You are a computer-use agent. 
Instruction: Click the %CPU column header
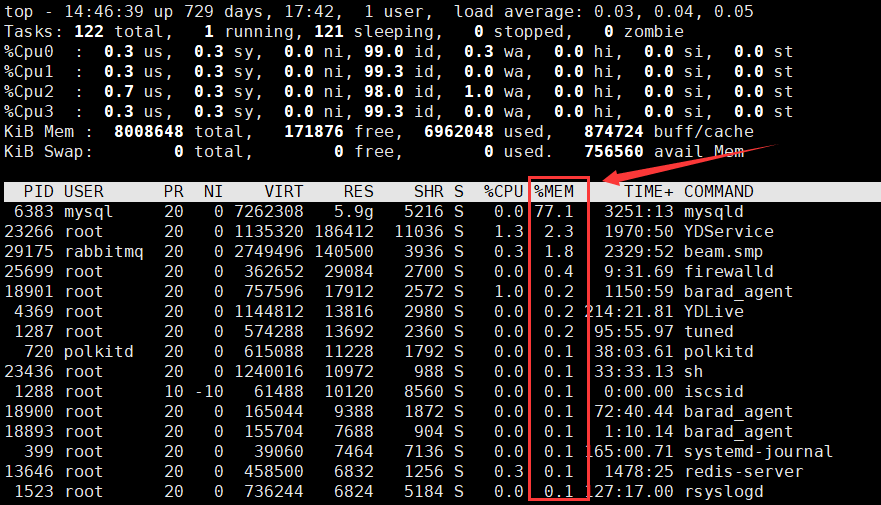point(503,191)
